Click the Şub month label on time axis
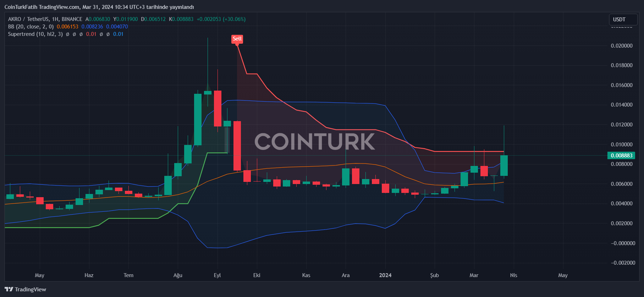Viewport: 644px width, 297px height. click(x=435, y=275)
